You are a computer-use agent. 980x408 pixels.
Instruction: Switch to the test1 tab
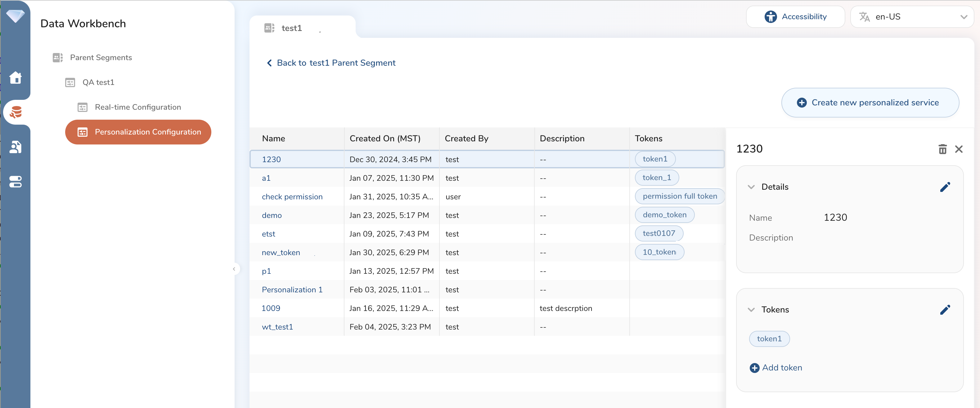291,28
